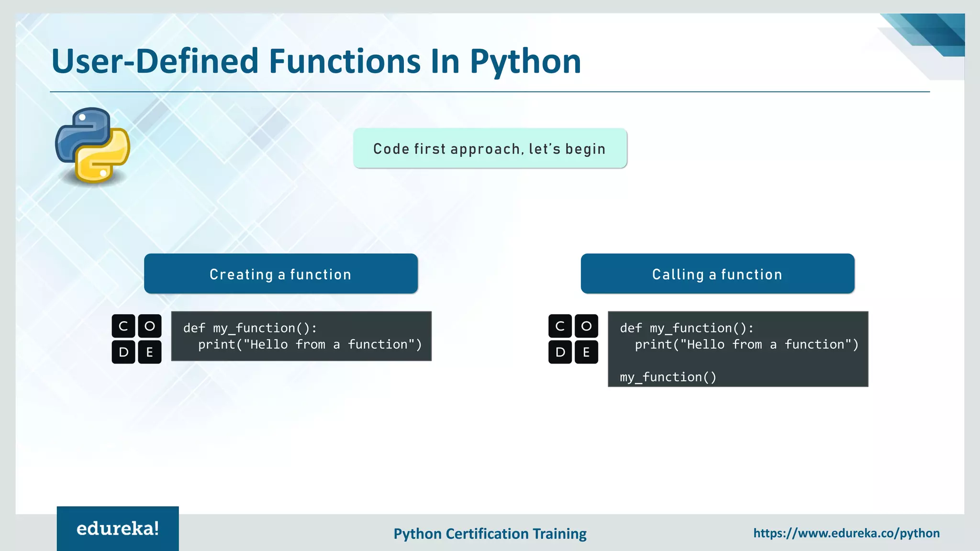Click the "my_function()" call line
This screenshot has width=980, height=551.
[668, 377]
